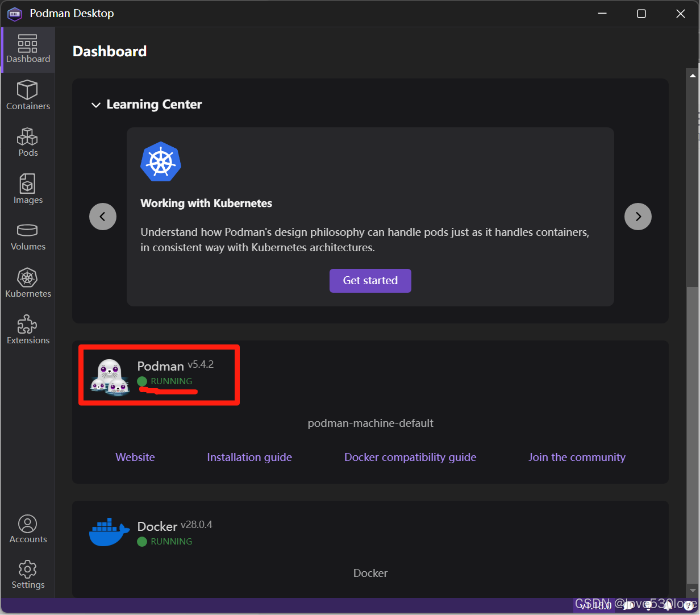
Task: Click the vertical scrollbar thumb
Action: coord(693,435)
